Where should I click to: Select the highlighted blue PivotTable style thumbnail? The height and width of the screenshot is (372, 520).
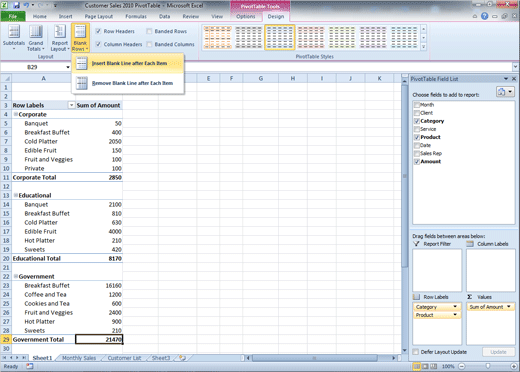pyautogui.click(x=280, y=37)
